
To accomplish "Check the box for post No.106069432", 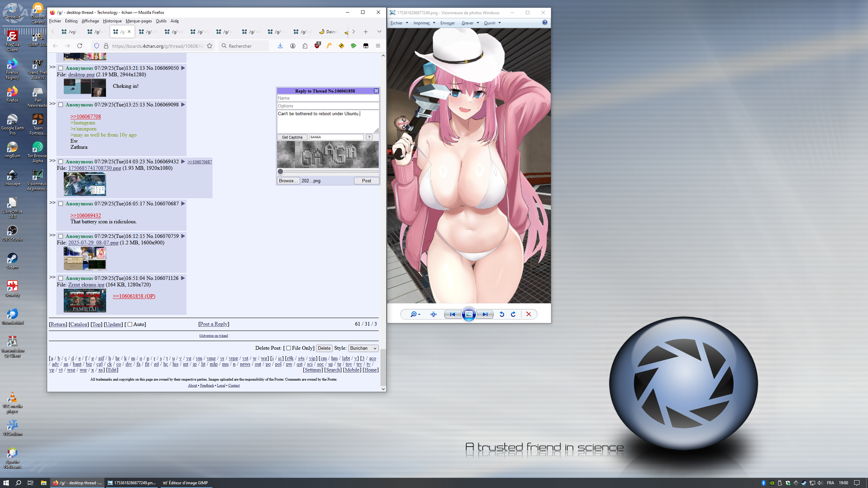I will pyautogui.click(x=61, y=162).
